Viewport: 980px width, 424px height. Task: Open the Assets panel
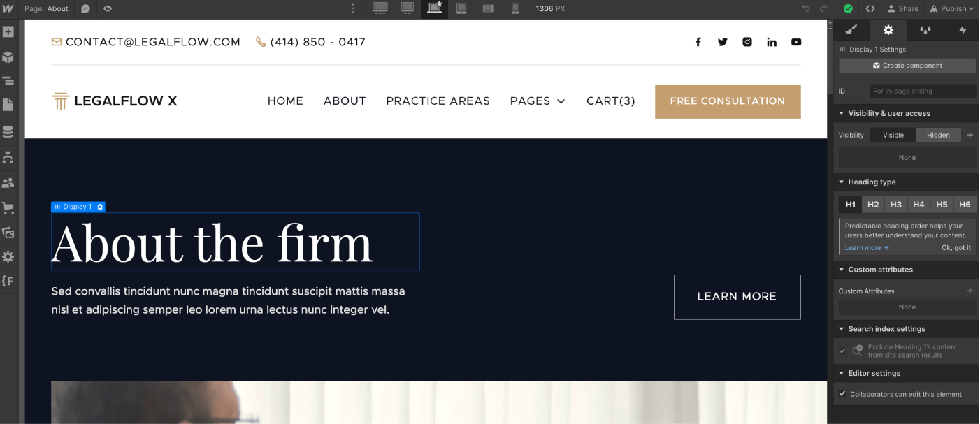[10, 232]
